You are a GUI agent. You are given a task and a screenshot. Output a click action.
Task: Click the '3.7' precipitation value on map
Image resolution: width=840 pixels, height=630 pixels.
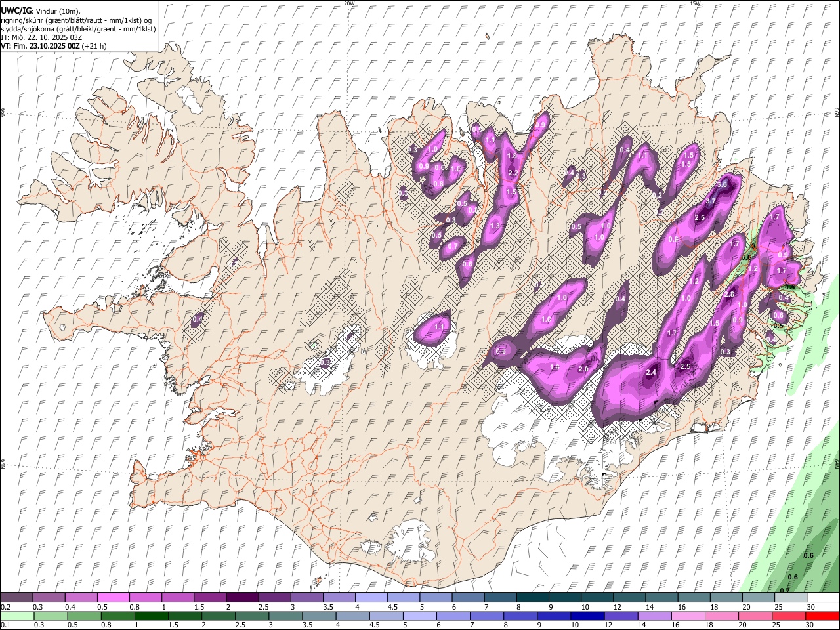(x=710, y=201)
